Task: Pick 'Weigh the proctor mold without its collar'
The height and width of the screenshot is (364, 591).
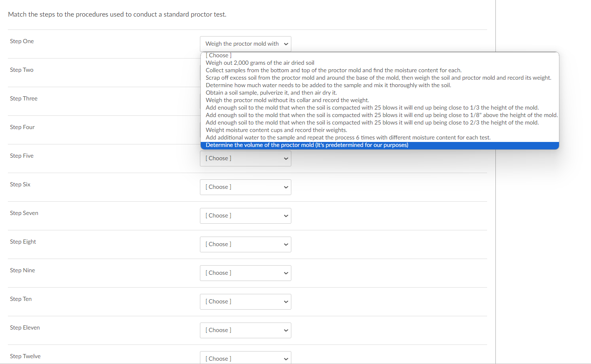Action: pos(287,100)
